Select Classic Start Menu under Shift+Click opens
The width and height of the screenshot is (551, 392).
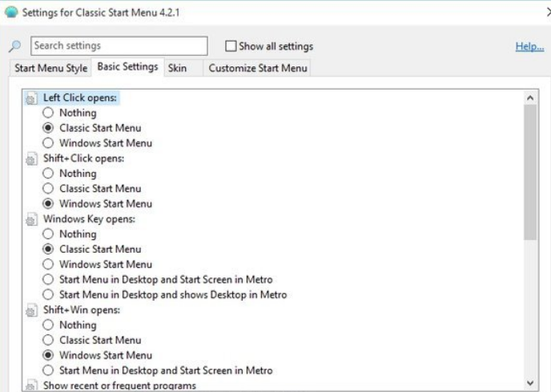point(48,189)
